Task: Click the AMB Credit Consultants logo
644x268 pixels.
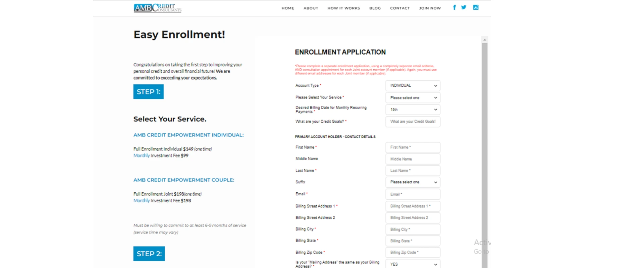Action: point(158,8)
